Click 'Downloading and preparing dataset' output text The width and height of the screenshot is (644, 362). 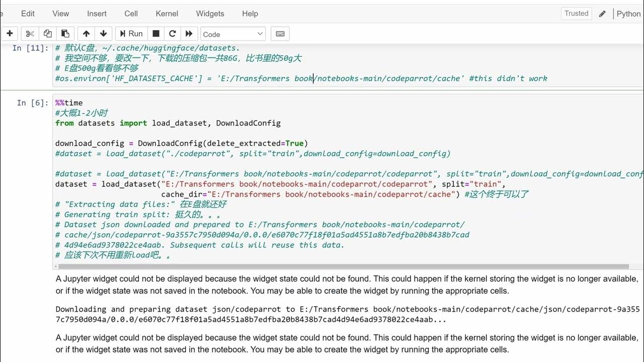click(x=348, y=314)
